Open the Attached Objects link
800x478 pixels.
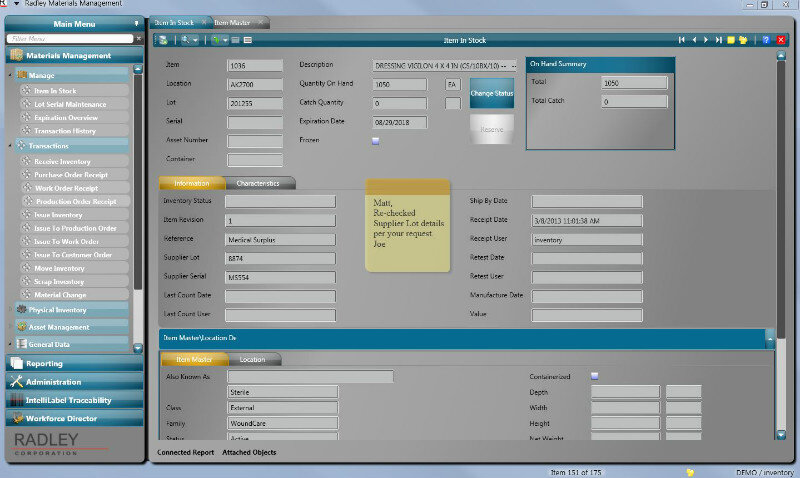click(x=249, y=453)
